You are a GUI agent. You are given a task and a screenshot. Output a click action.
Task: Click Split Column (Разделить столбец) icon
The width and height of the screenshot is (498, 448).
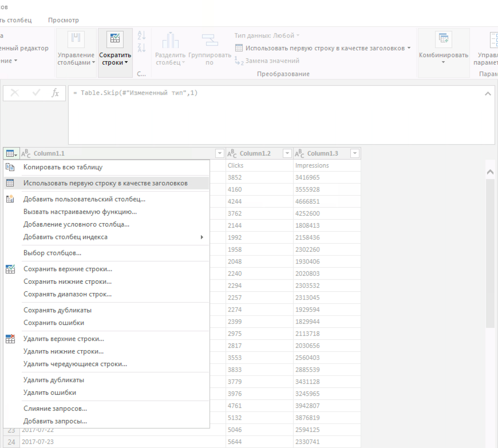point(170,40)
